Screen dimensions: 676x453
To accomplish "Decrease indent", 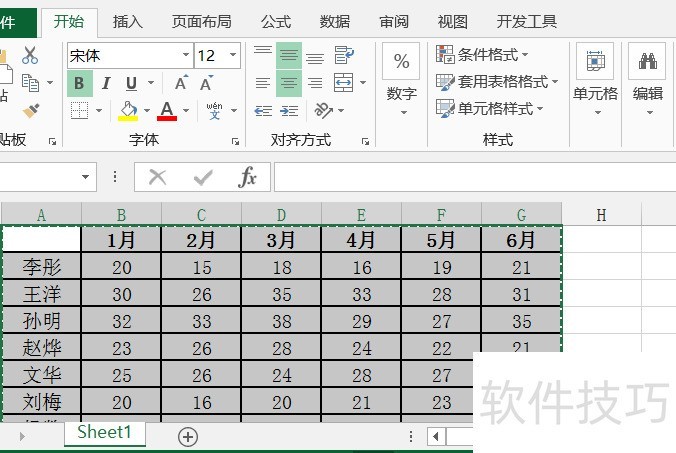I will (263, 111).
